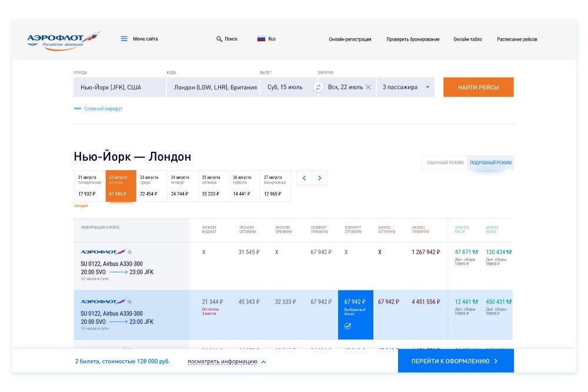The width and height of the screenshot is (588, 392).
Task: Expand посмотреть информацию chevron
Action: [263, 362]
